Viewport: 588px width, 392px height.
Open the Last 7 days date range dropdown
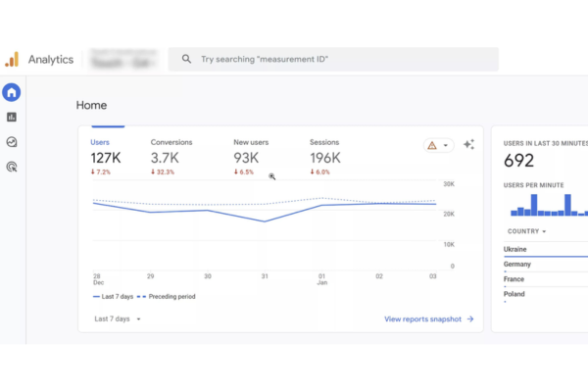click(x=118, y=318)
